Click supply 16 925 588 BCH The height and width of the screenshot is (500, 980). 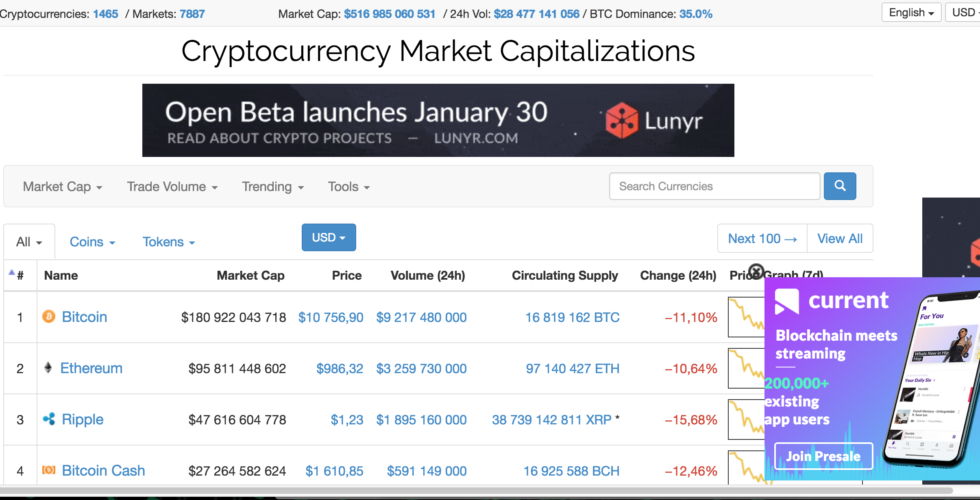(571, 471)
